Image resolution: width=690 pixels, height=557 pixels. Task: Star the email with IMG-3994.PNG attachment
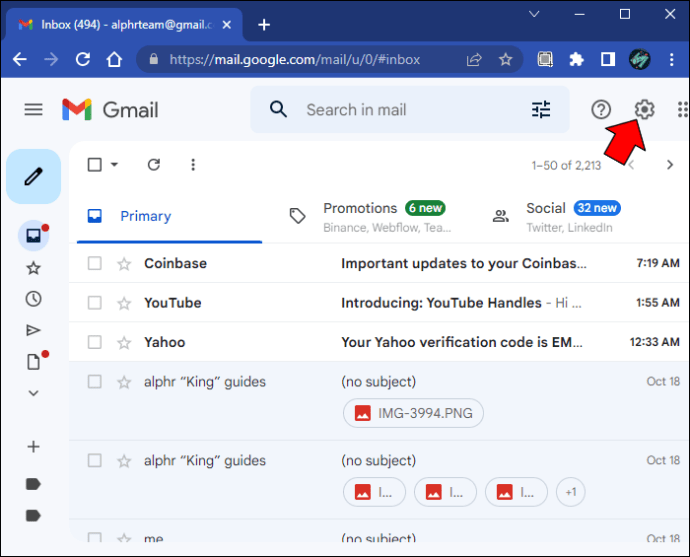124,382
